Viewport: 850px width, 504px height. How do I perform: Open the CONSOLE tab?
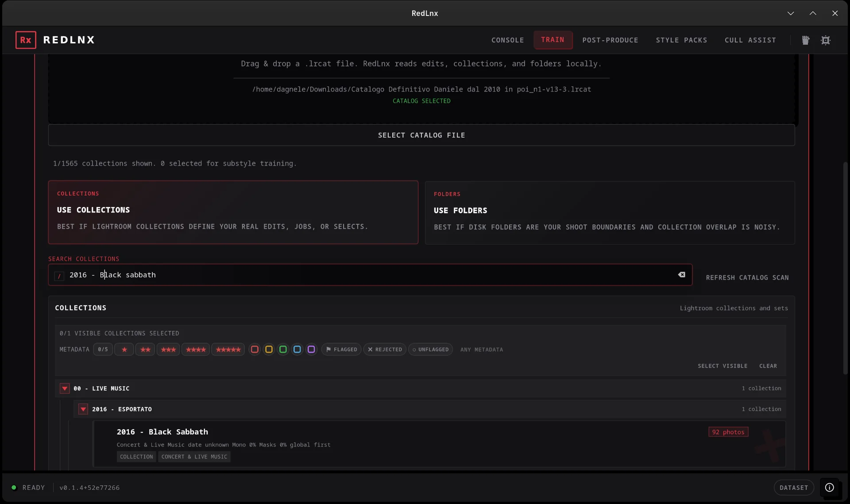507,40
